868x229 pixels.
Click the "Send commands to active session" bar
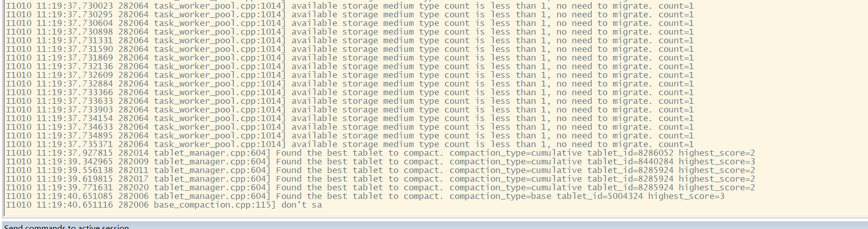(x=66, y=226)
